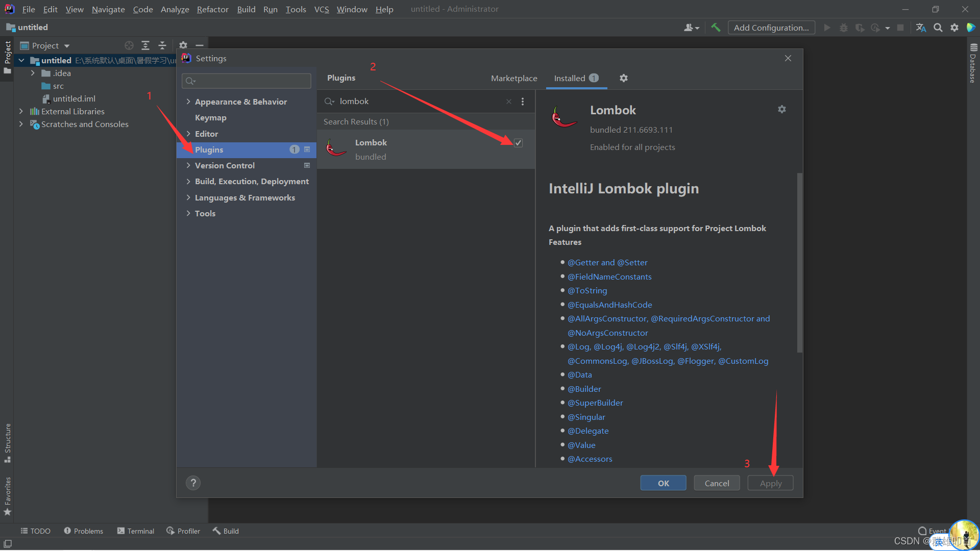Open the Refactor menu

tap(212, 9)
